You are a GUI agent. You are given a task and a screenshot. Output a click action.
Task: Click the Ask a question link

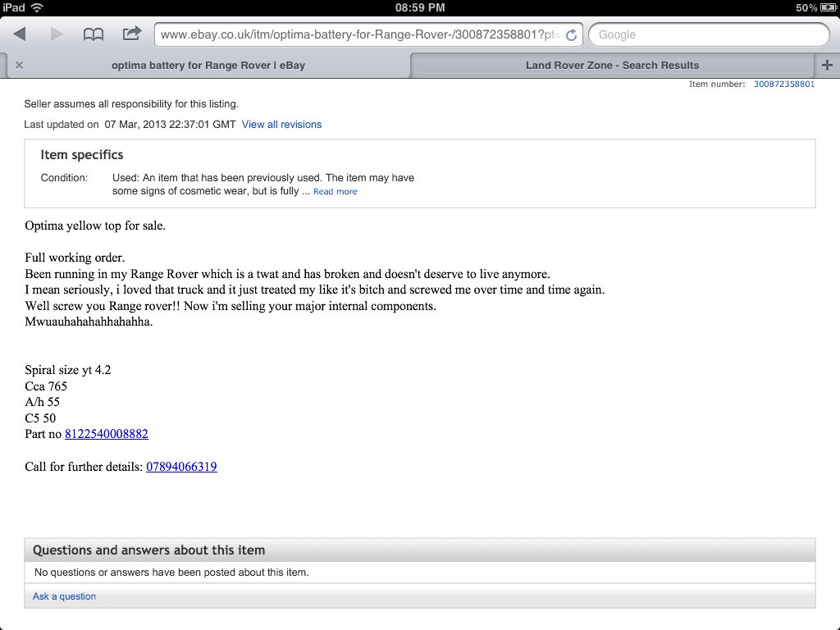click(64, 596)
